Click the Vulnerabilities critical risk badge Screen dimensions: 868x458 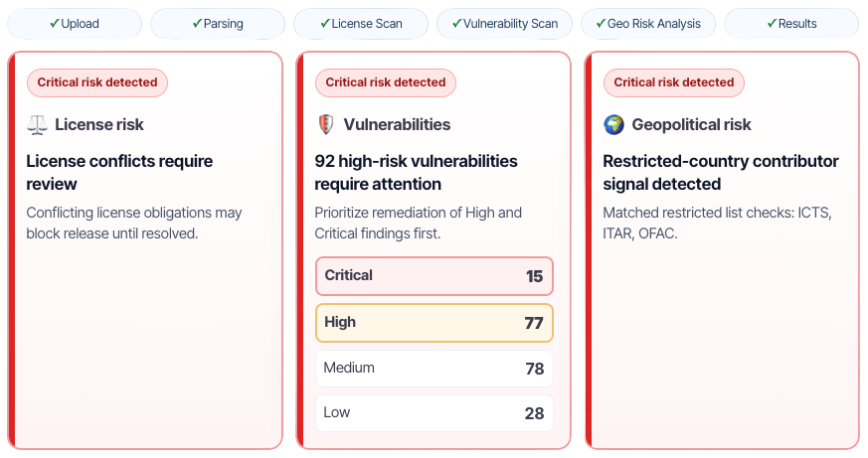pos(386,82)
